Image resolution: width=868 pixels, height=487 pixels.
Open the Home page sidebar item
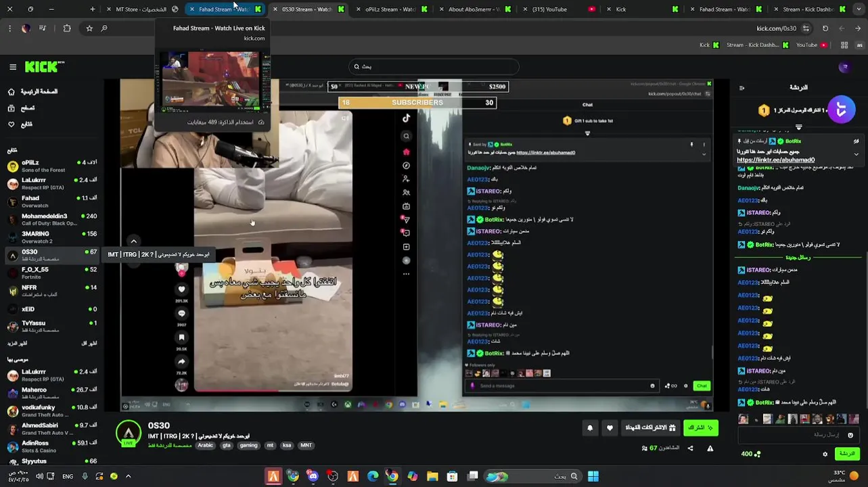33,91
